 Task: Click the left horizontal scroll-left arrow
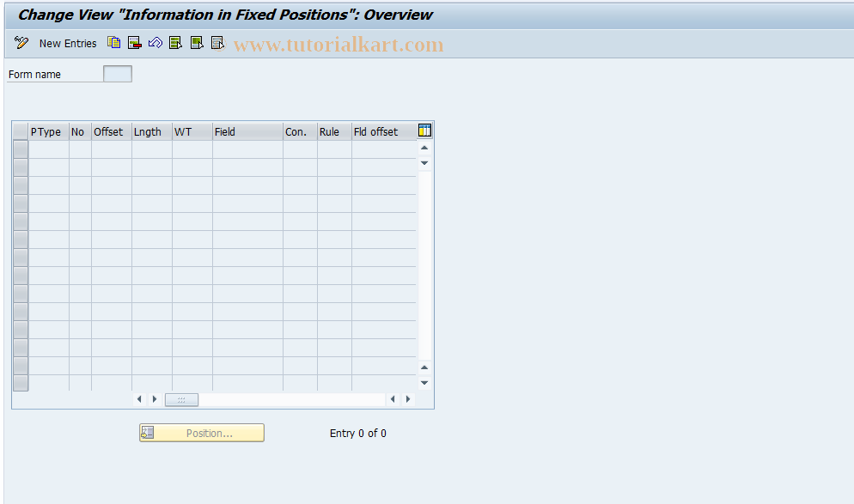(139, 399)
